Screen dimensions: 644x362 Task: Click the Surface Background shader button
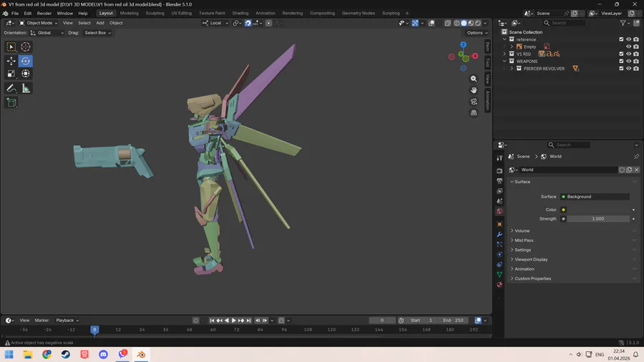pos(595,197)
